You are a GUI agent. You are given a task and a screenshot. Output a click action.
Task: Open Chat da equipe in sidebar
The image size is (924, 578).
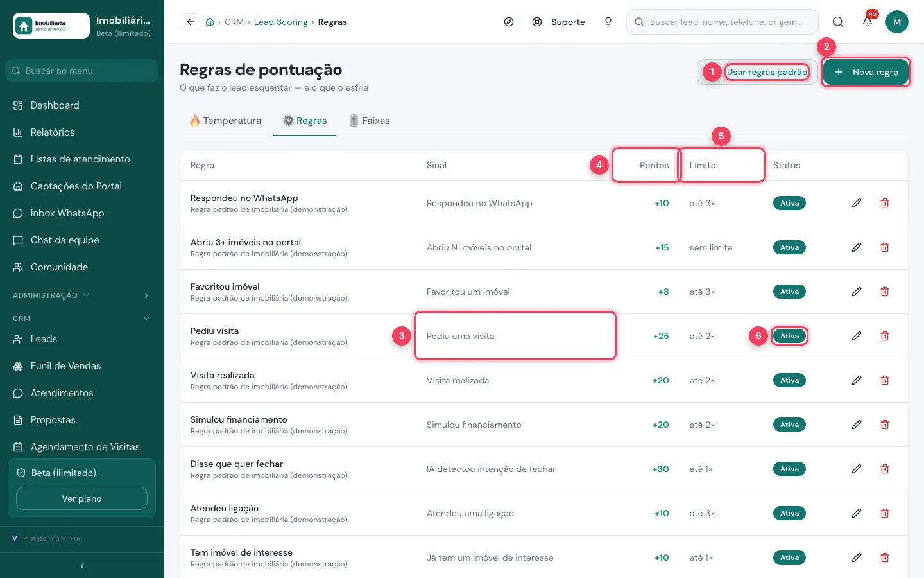click(81, 240)
